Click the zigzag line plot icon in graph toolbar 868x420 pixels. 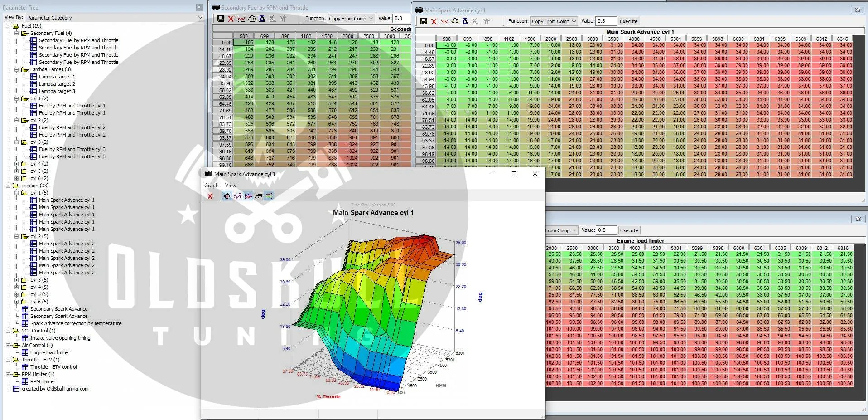coord(237,196)
